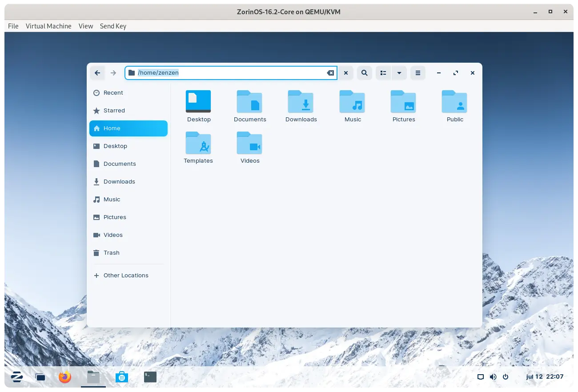Clear the location bar text

(x=330, y=73)
